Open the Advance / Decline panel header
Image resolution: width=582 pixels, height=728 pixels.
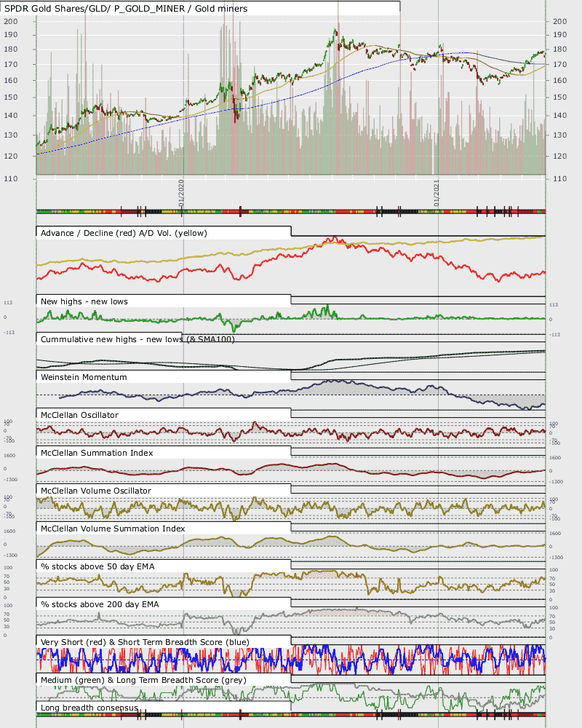coord(124,233)
